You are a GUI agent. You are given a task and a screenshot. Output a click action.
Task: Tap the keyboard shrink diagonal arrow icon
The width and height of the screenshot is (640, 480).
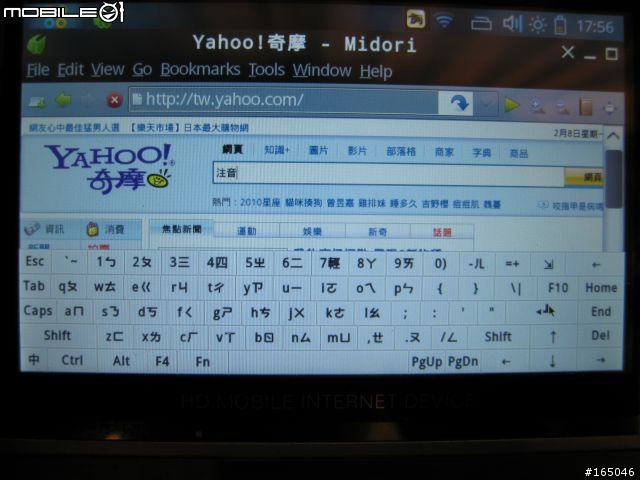tap(548, 264)
